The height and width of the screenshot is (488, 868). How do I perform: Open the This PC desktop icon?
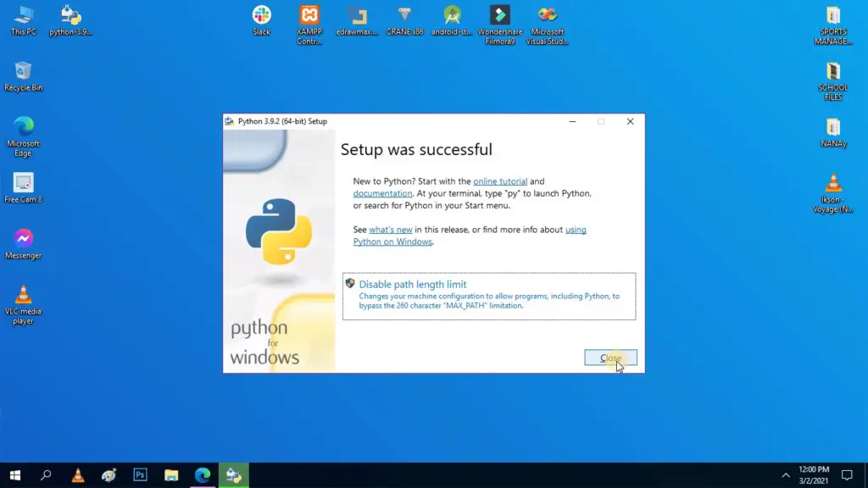pos(23,20)
